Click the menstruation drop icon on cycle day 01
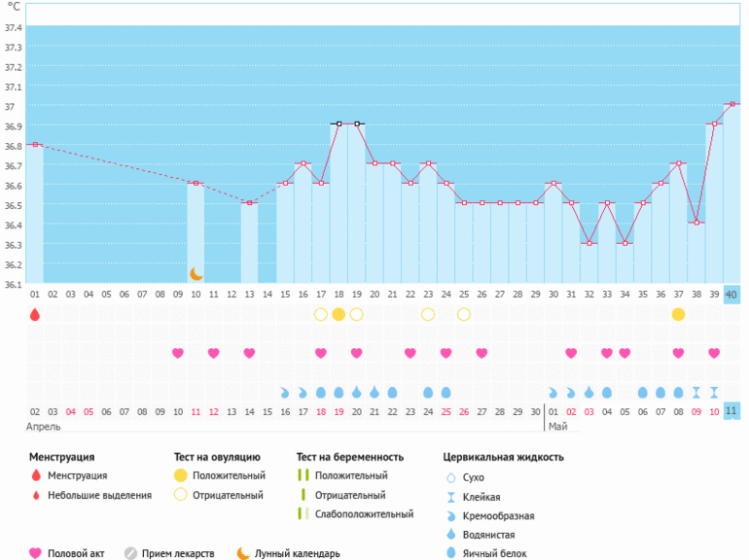The width and height of the screenshot is (749, 560). point(35,314)
